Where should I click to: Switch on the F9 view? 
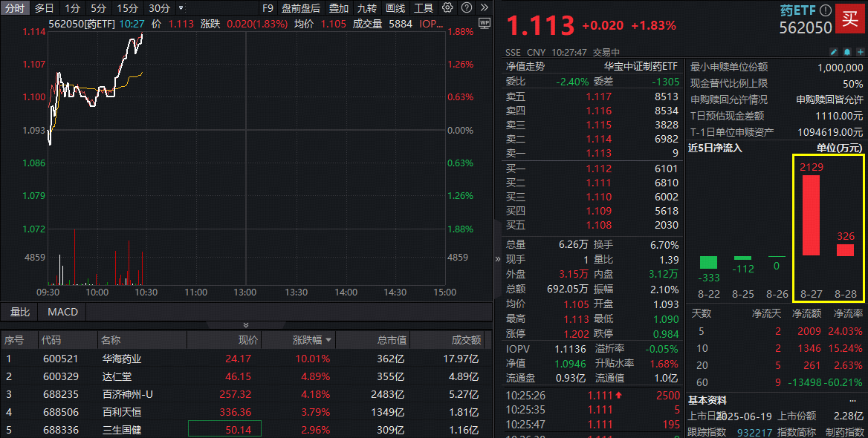click(268, 8)
